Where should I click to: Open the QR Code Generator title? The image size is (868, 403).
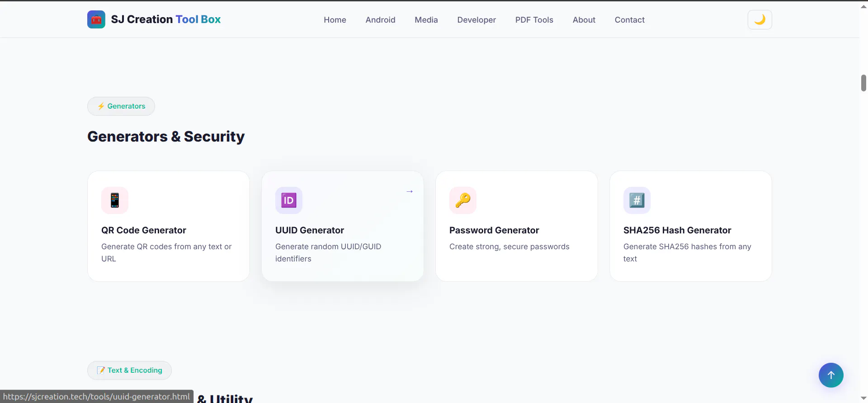coord(144,230)
